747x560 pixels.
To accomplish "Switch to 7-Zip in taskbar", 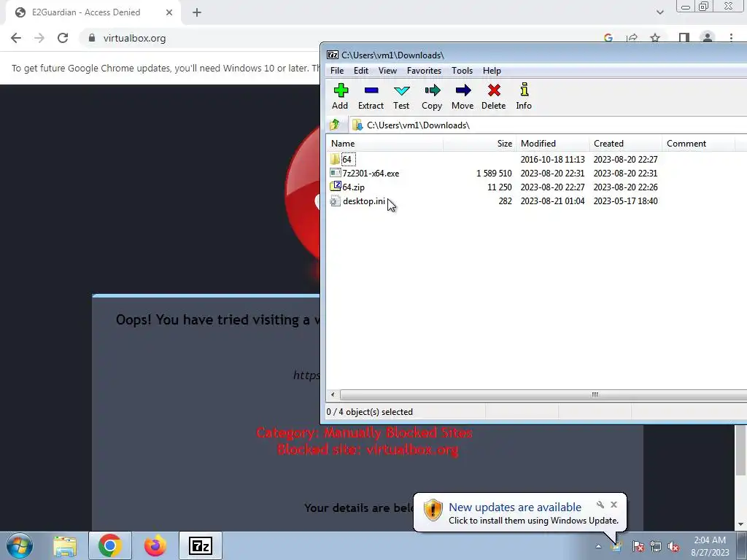I will point(200,545).
